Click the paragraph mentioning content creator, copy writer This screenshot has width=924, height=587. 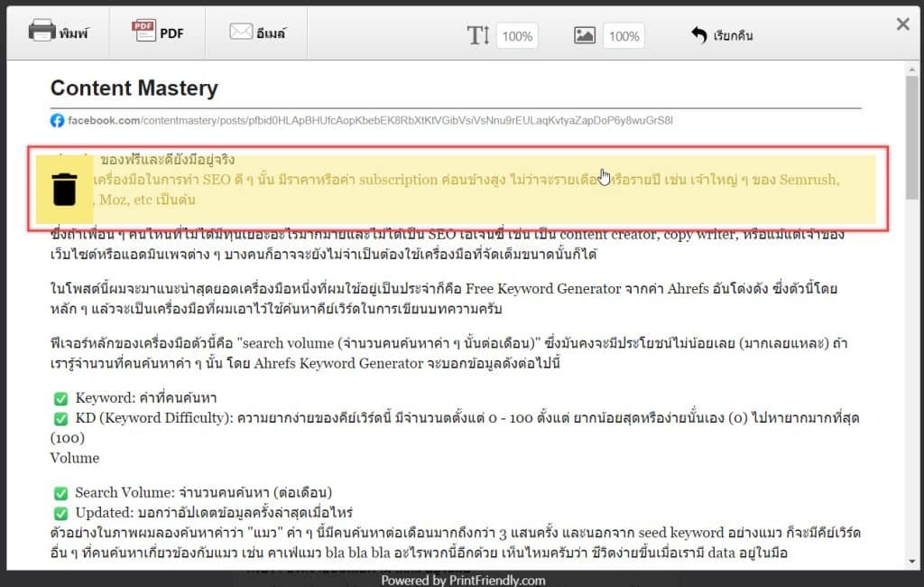[x=448, y=244]
